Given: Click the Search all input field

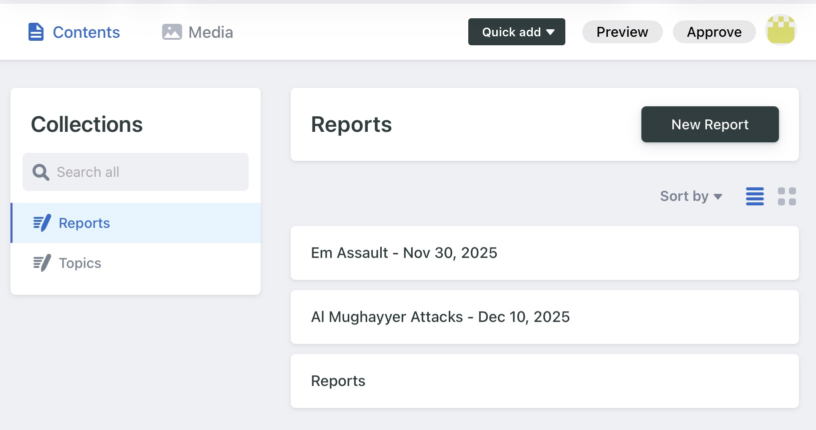Looking at the screenshot, I should (135, 172).
